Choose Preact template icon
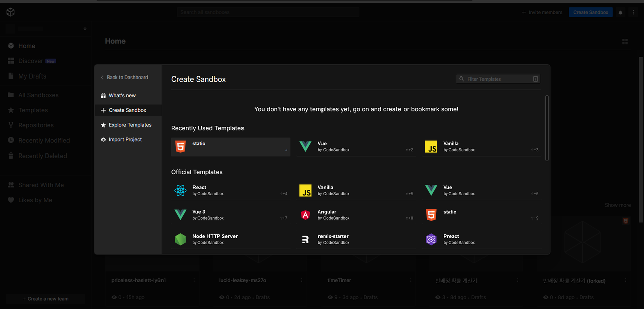The image size is (644, 309). point(431,239)
